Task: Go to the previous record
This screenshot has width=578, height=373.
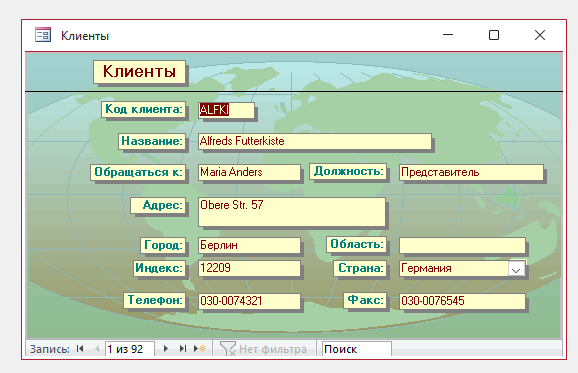Action: pos(97,349)
